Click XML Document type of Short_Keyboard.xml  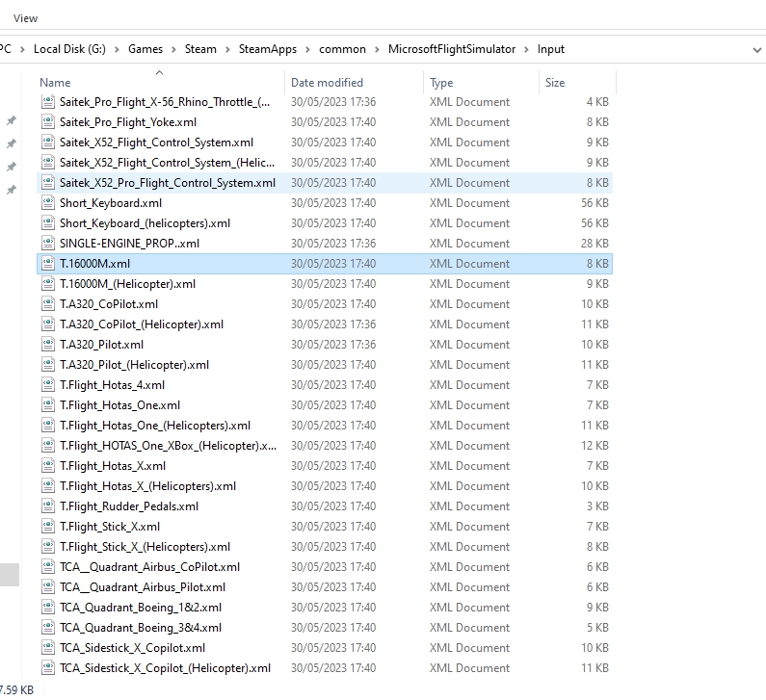pyautogui.click(x=469, y=203)
